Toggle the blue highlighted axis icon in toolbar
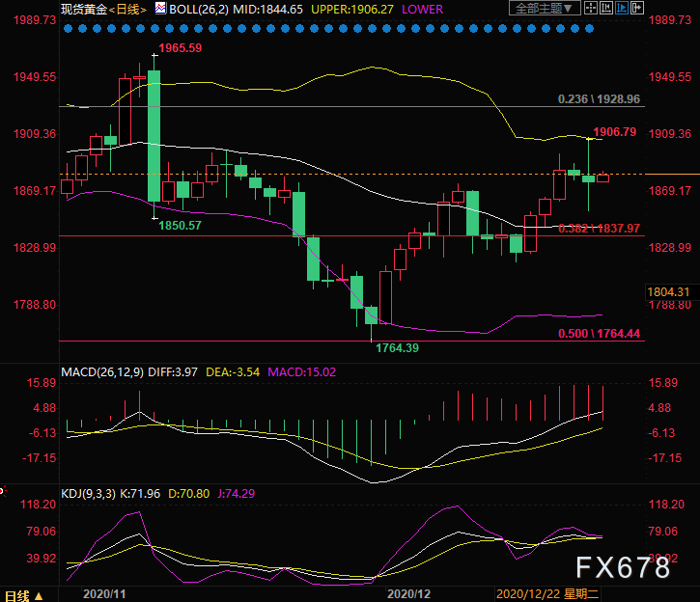The image size is (700, 602). (x=624, y=9)
